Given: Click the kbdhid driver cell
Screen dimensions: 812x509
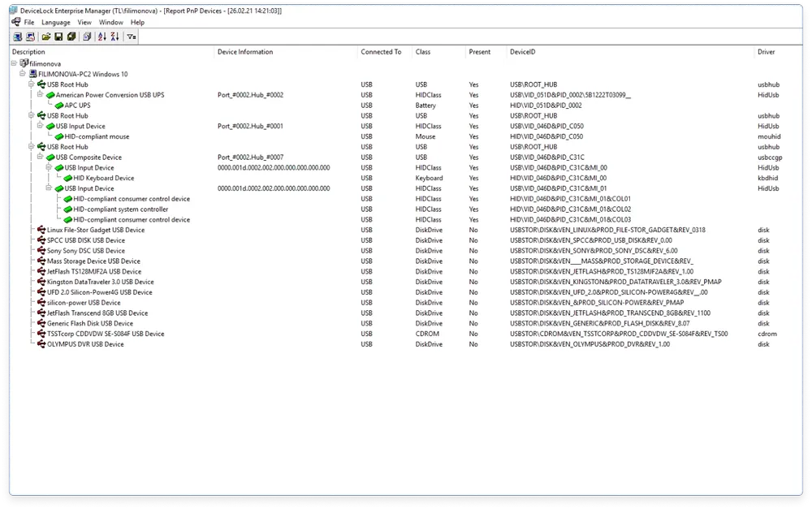Looking at the screenshot, I should (x=767, y=178).
